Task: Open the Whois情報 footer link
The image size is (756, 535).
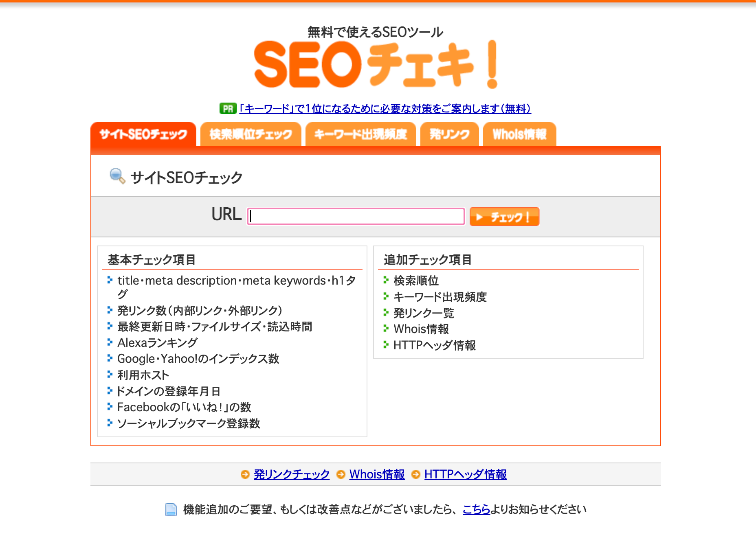Action: 377,474
